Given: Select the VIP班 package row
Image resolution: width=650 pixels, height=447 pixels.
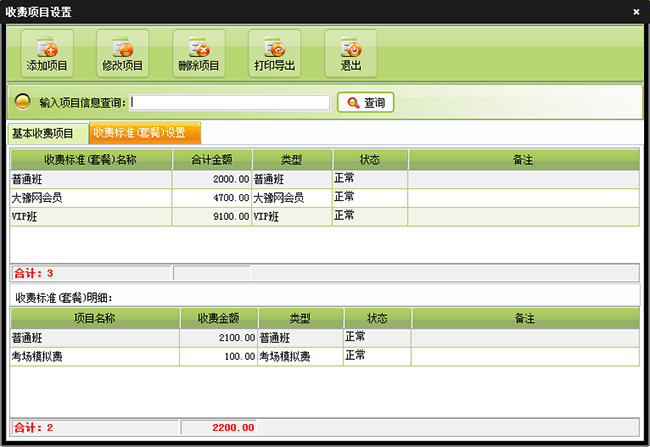Looking at the screenshot, I should [x=90, y=216].
